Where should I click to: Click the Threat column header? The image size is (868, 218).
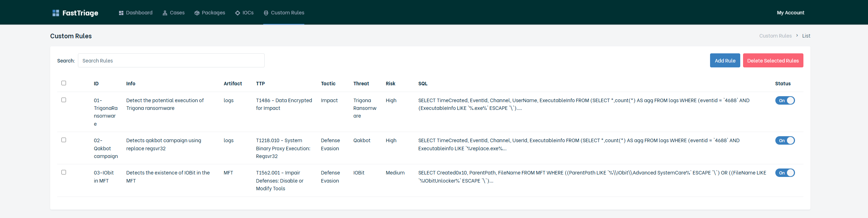(361, 84)
